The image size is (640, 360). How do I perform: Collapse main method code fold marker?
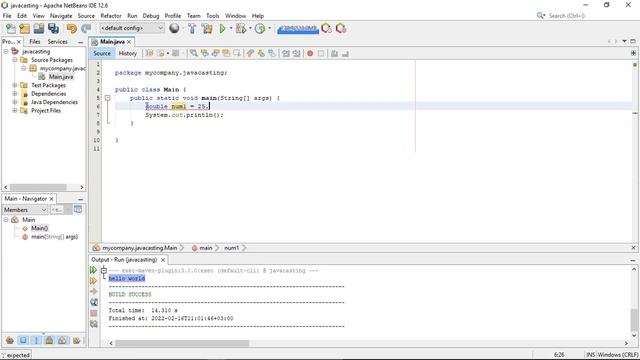click(x=107, y=98)
